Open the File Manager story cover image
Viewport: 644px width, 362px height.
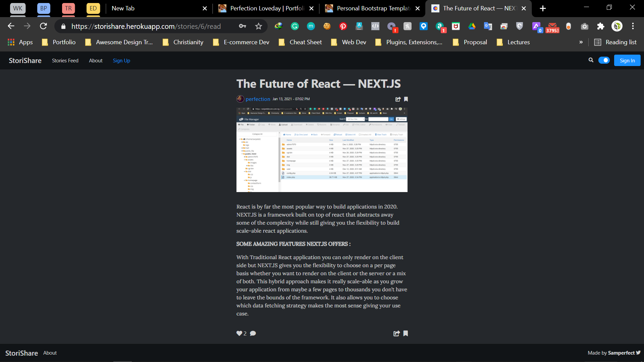(x=322, y=149)
